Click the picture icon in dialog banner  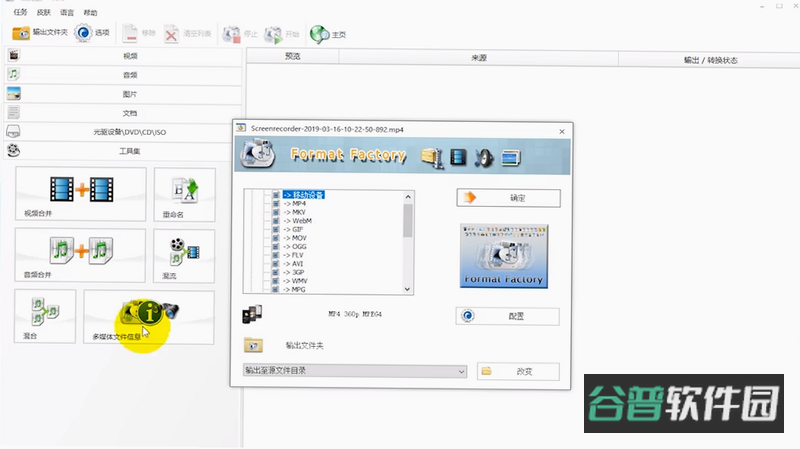[511, 158]
